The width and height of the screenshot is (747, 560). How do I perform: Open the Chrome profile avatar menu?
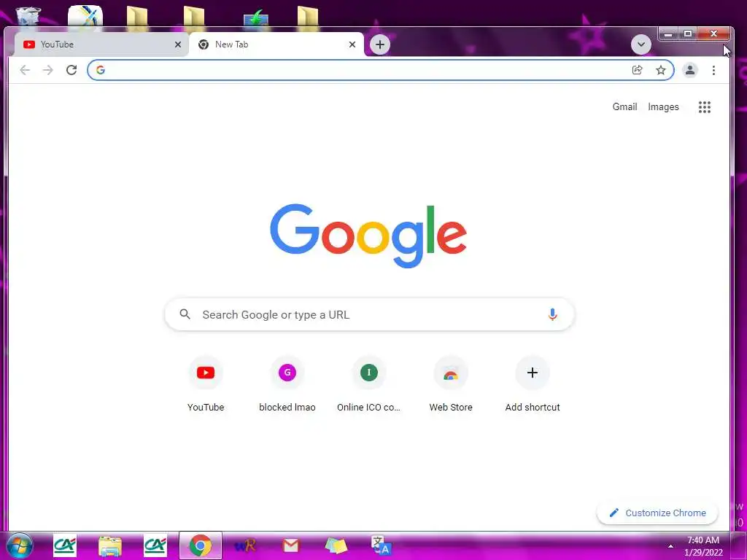[x=690, y=71]
